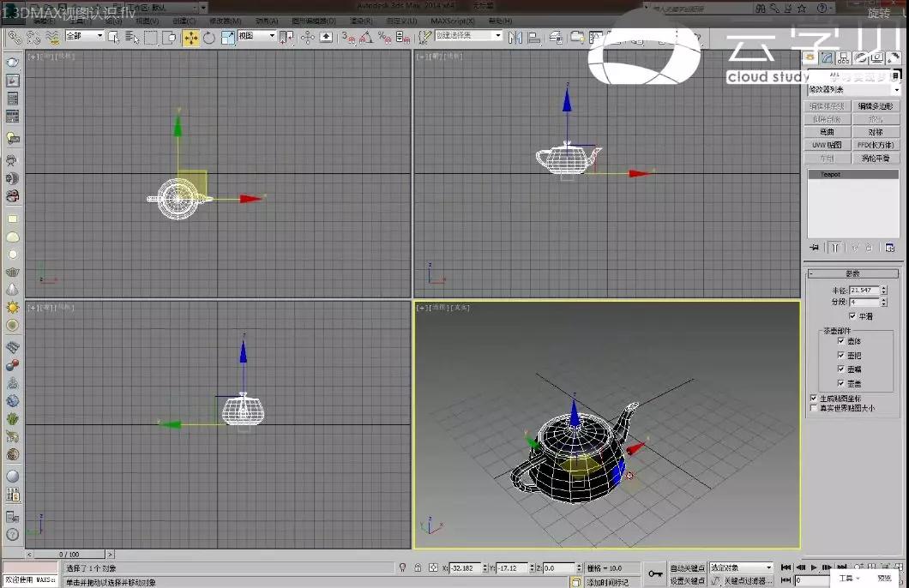This screenshot has height=588, width=909.
Task: Toggle Angle Snap icon
Action: point(366,39)
